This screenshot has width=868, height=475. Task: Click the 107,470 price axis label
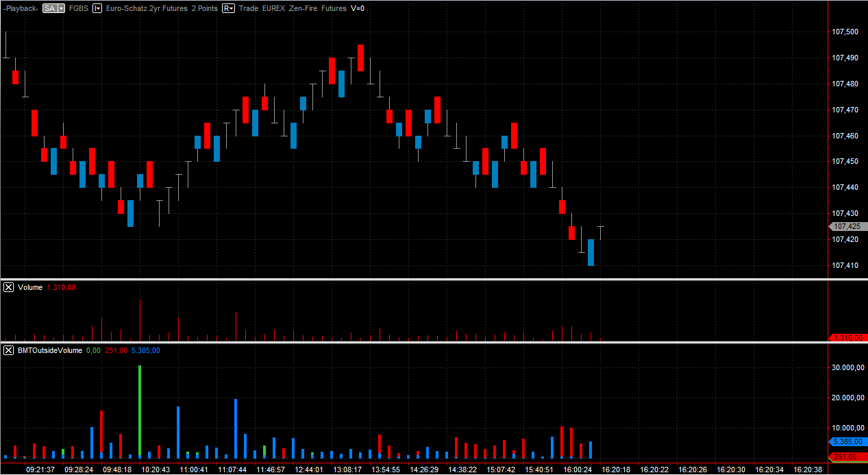tap(845, 110)
